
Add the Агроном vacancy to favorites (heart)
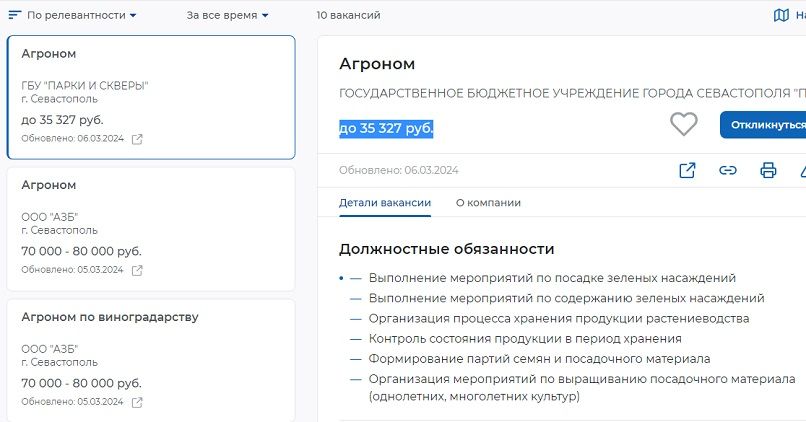point(683,125)
